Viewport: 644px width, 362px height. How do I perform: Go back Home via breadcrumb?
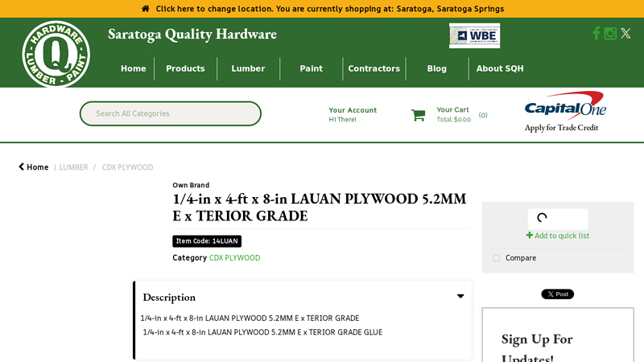(34, 167)
